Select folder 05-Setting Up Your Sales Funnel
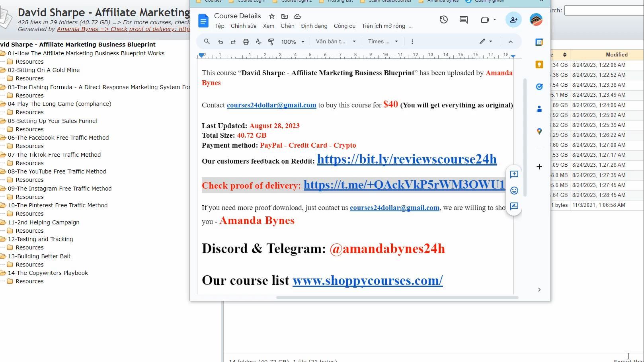644x362 pixels. click(52, 121)
